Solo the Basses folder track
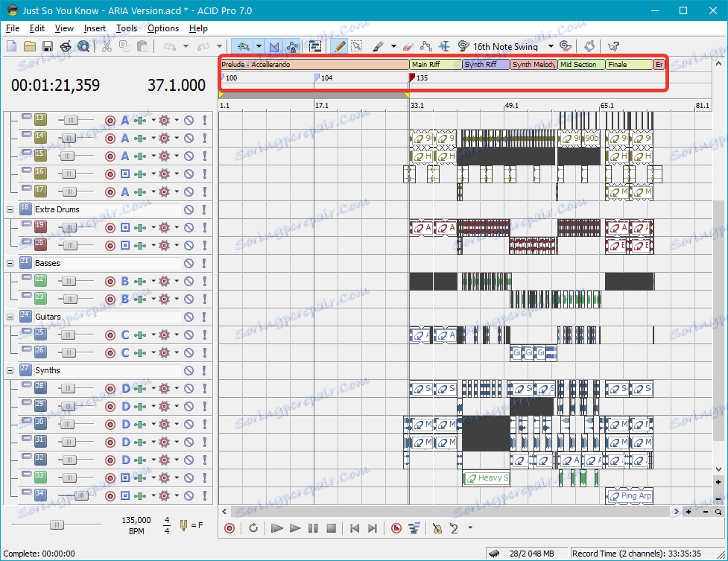Screen dimensions: 728x561 204,263
